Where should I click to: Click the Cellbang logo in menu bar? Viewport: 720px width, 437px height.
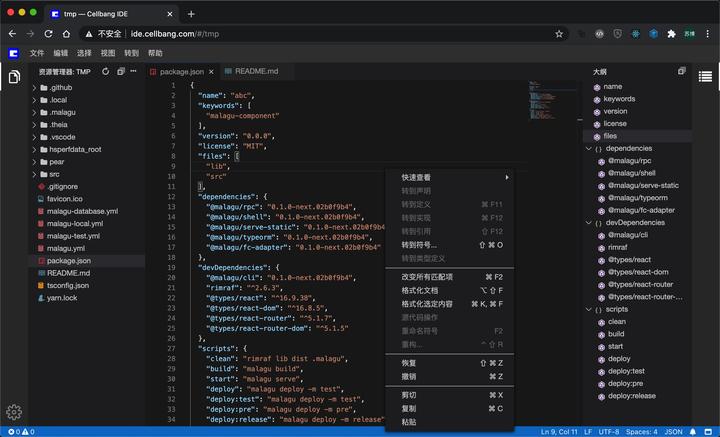pyautogui.click(x=13, y=53)
